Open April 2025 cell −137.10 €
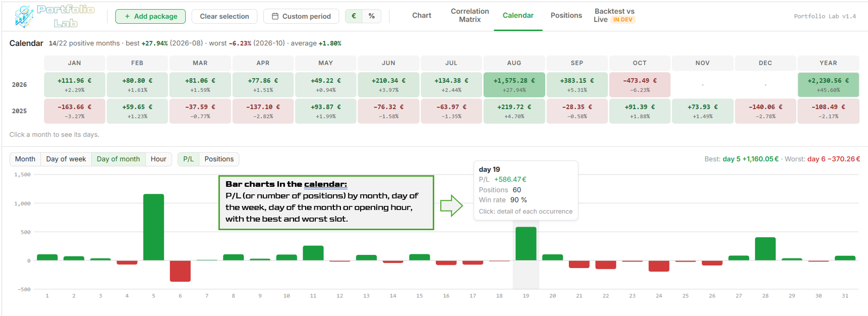Image resolution: width=868 pixels, height=316 pixels. tap(263, 111)
